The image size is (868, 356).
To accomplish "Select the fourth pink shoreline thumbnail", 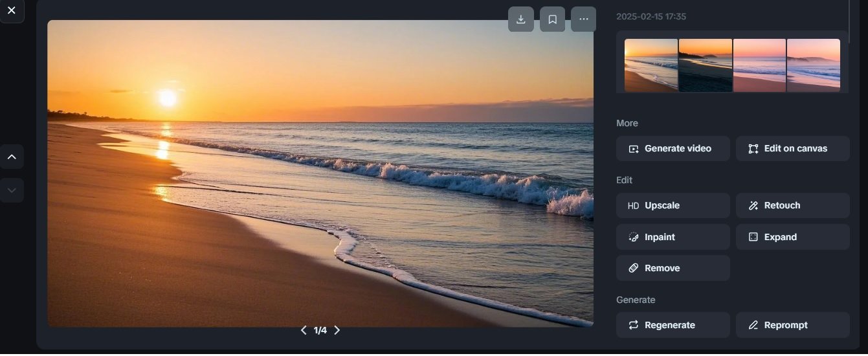I will click(x=814, y=65).
